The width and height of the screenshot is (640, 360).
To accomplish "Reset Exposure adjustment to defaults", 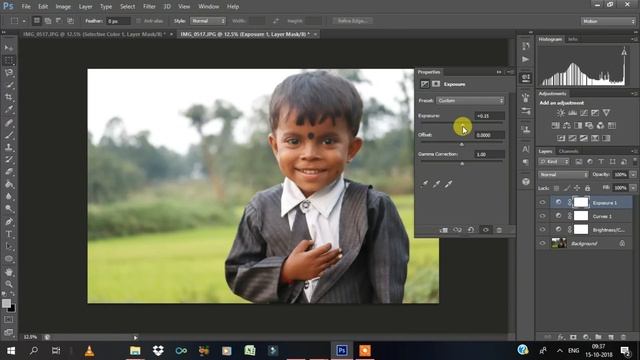I will point(471,230).
